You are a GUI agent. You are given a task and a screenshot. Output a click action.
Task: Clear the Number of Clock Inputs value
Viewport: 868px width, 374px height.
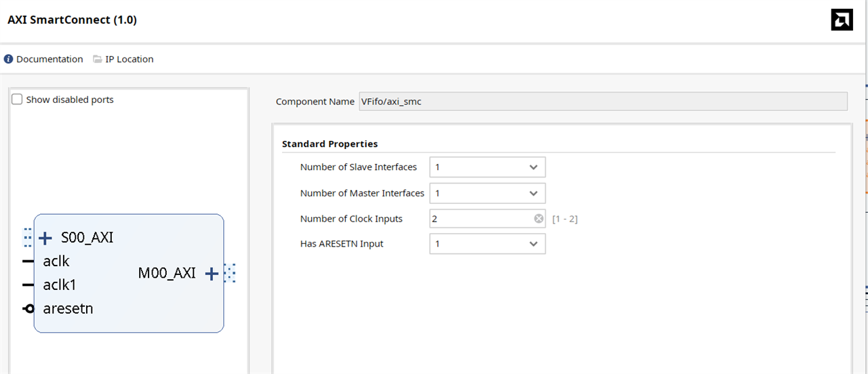coord(538,219)
